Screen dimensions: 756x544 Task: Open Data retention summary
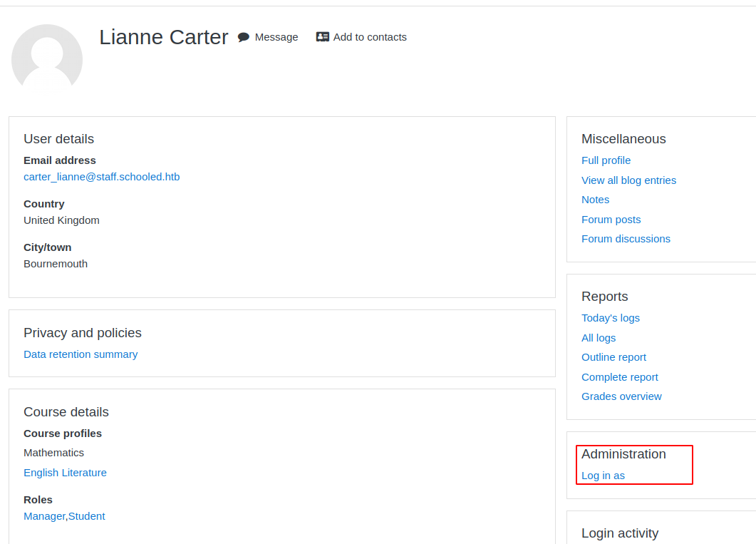click(x=81, y=354)
